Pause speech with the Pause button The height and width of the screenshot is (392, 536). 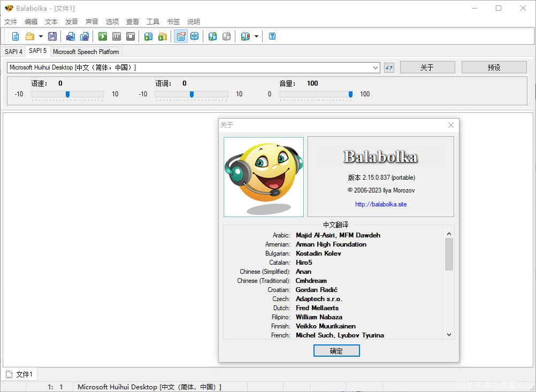[117, 36]
